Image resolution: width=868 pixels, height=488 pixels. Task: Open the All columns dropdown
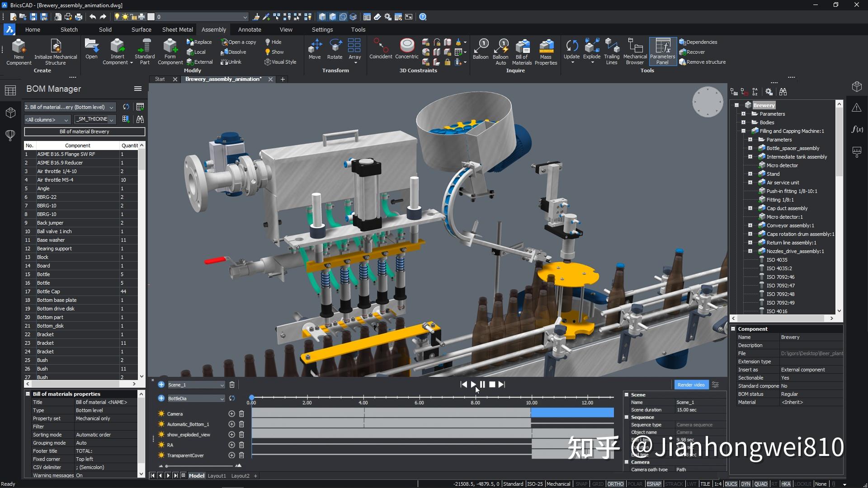[47, 120]
